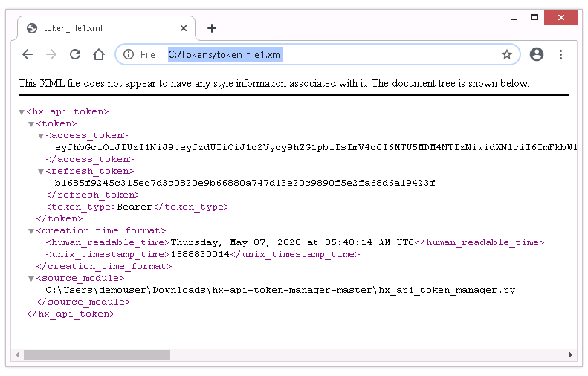Click the closing </refresh_token> tag
The image size is (588, 376).
93,195
